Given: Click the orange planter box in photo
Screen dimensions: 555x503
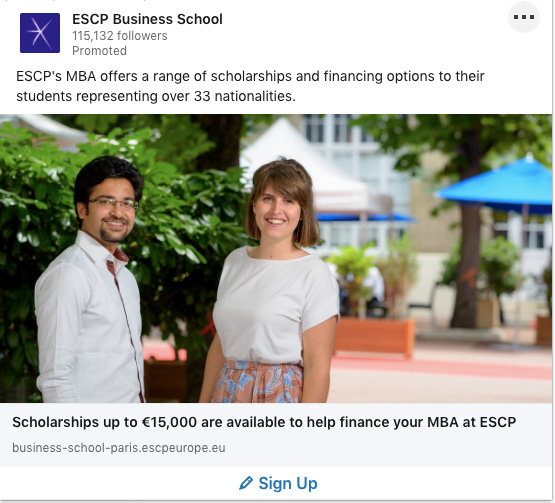Looking at the screenshot, I should [x=374, y=336].
